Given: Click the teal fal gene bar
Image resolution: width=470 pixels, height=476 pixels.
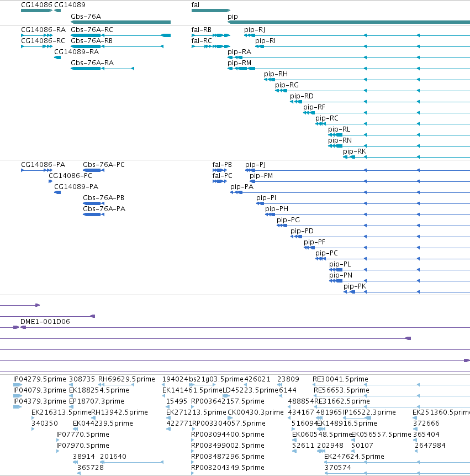Looking at the screenshot, I should point(211,11).
